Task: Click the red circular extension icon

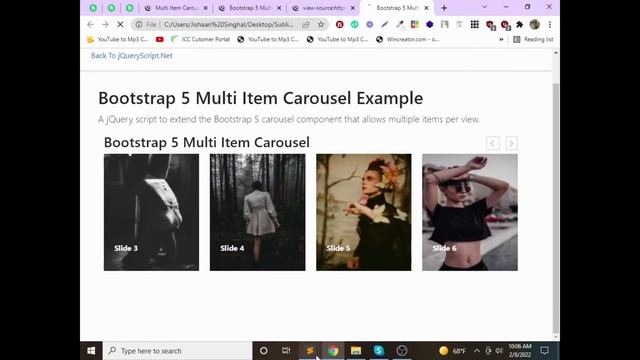Action: tap(340, 24)
